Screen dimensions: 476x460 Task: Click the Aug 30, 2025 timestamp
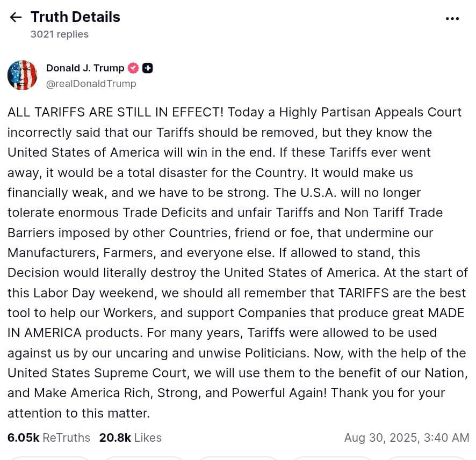(407, 437)
